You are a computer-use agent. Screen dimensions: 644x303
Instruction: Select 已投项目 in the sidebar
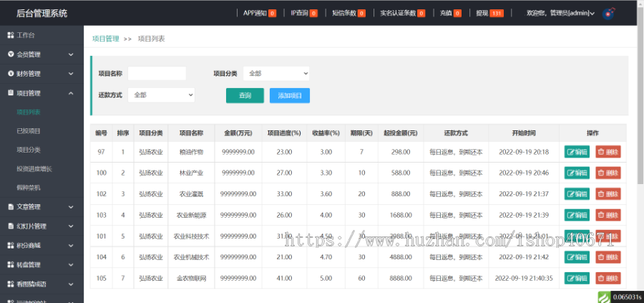coord(29,131)
